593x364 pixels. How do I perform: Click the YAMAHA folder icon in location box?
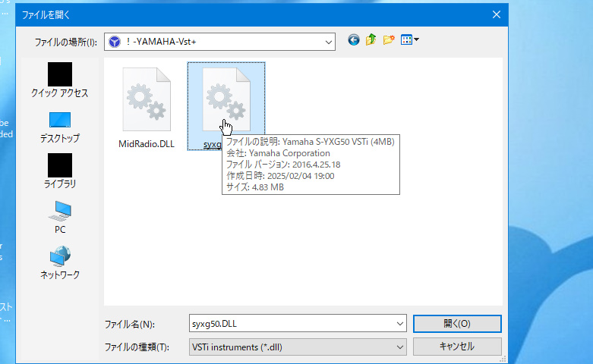point(115,42)
